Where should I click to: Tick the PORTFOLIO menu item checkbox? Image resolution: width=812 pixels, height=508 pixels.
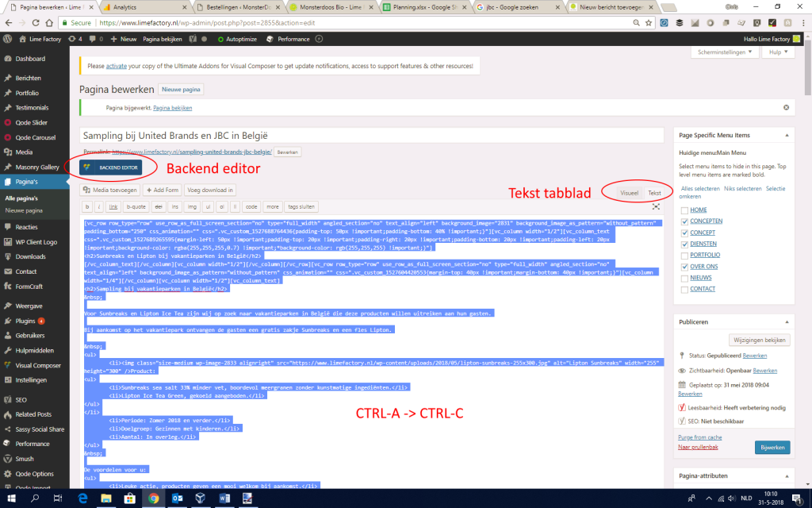pyautogui.click(x=684, y=255)
